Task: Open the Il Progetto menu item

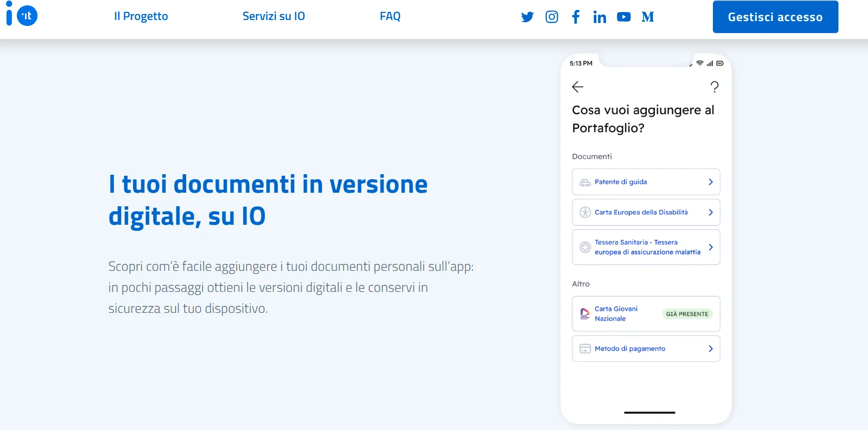Action: [x=141, y=17]
